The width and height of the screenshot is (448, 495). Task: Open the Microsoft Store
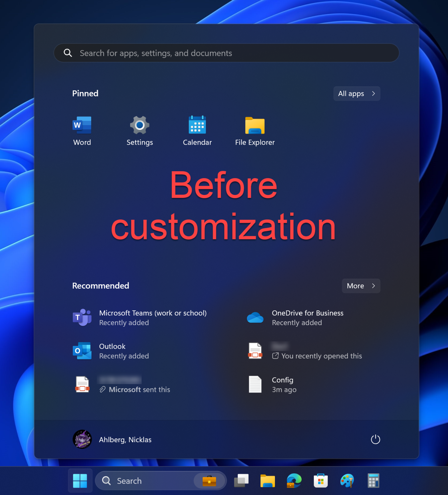(321, 480)
